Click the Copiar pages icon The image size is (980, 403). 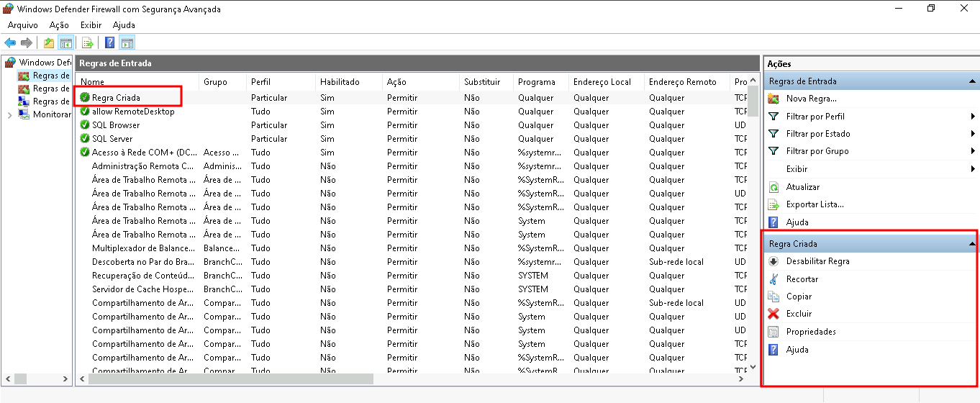[773, 296]
